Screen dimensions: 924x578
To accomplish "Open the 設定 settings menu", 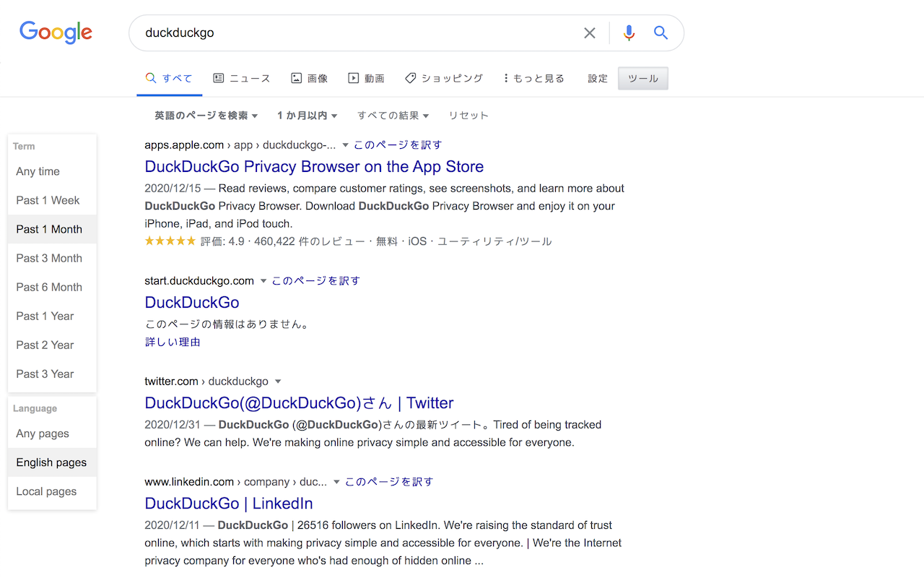I will [x=597, y=78].
